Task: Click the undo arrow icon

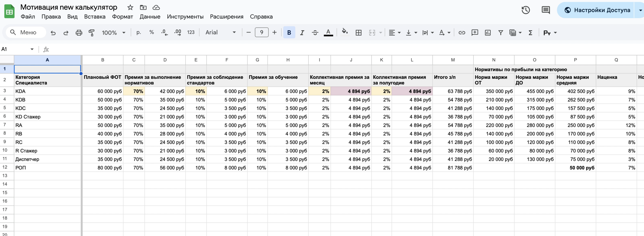Action: click(x=53, y=33)
